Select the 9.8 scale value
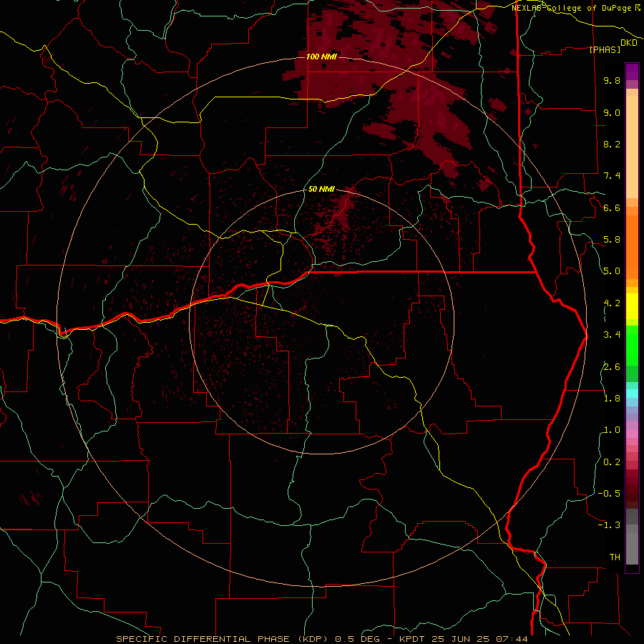Viewport: 644px width, 644px height. click(612, 81)
